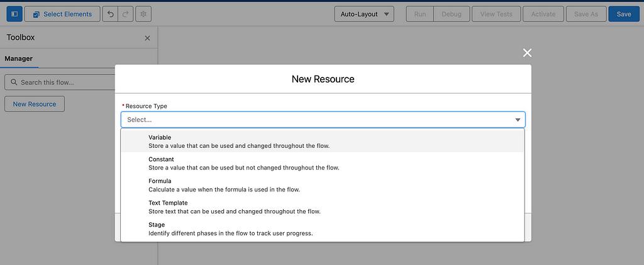This screenshot has height=265, width=644.
Task: Close the New Resource dialog
Action: 527,53
